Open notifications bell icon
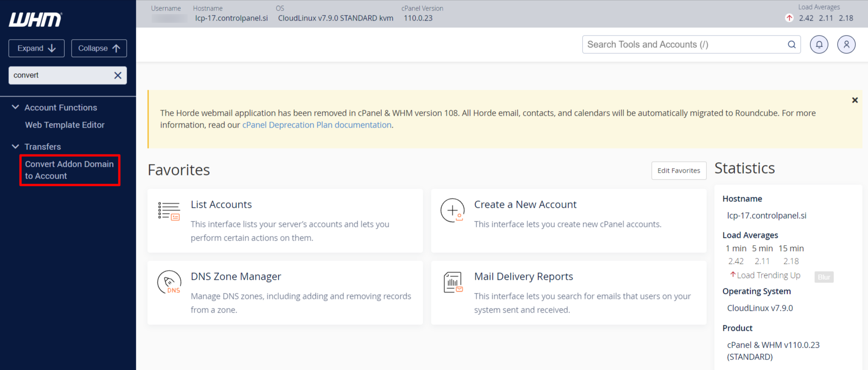 (819, 45)
